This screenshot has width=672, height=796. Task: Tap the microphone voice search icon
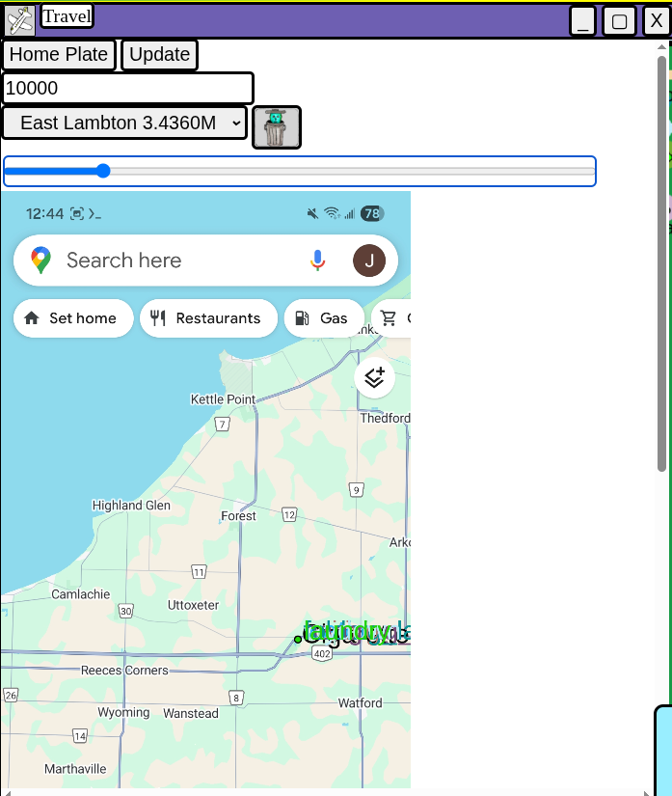[318, 261]
